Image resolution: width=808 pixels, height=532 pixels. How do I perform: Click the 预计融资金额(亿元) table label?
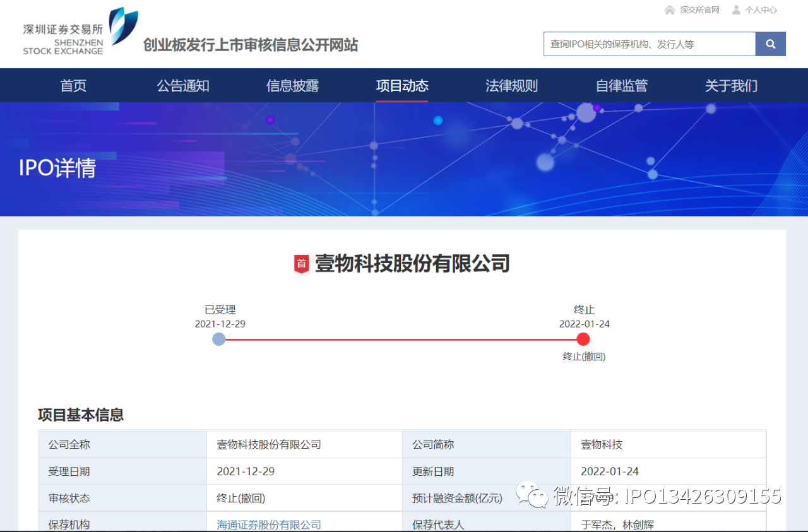click(458, 499)
